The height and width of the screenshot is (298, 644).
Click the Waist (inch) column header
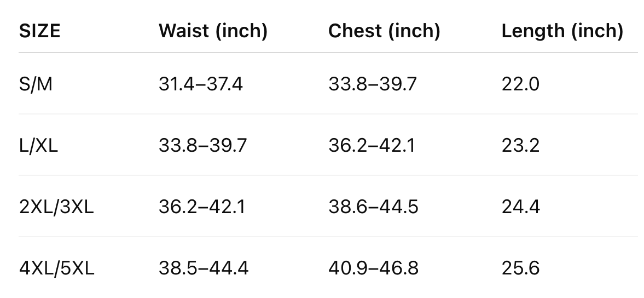tap(213, 31)
